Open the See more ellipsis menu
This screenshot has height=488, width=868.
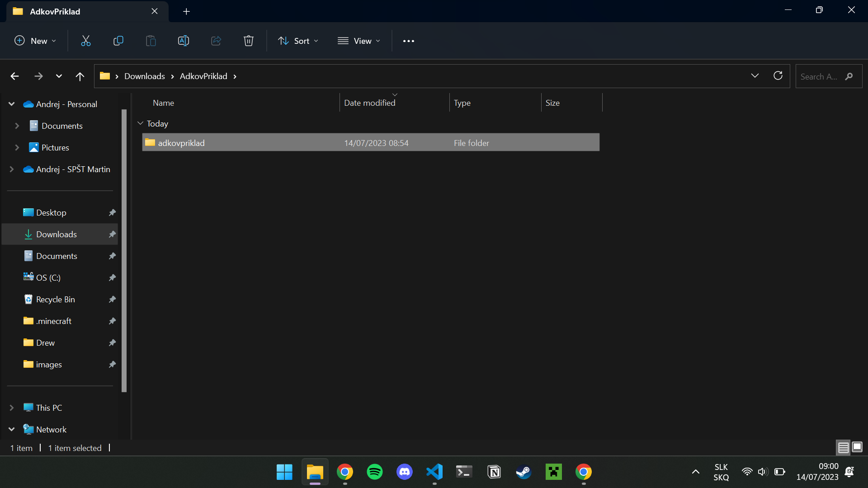[x=408, y=41]
